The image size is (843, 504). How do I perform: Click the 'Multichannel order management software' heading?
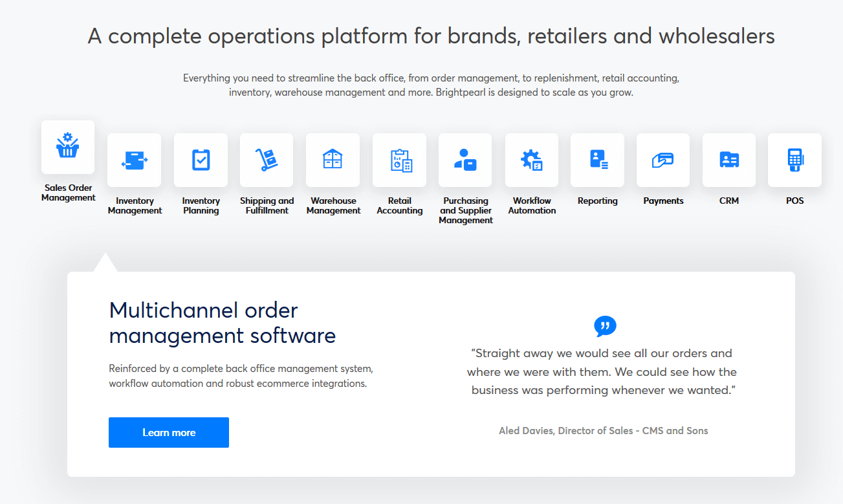click(223, 323)
